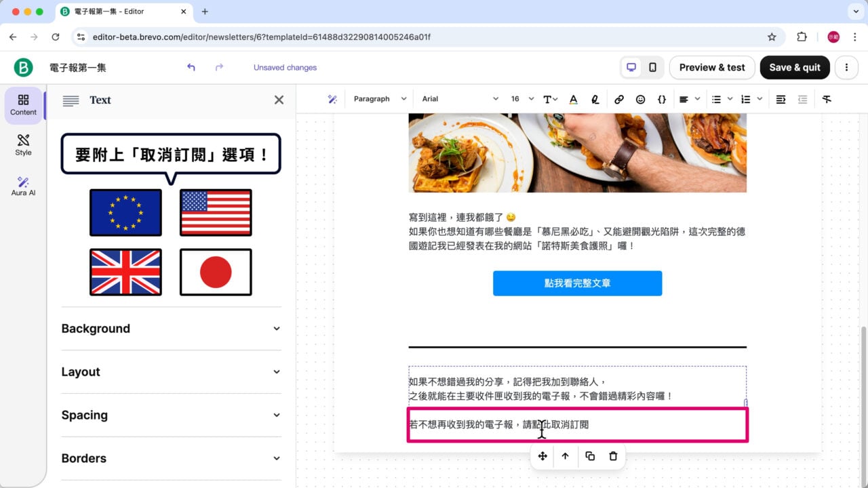The height and width of the screenshot is (488, 868).
Task: Open the Paragraph style dropdown
Action: tap(379, 99)
